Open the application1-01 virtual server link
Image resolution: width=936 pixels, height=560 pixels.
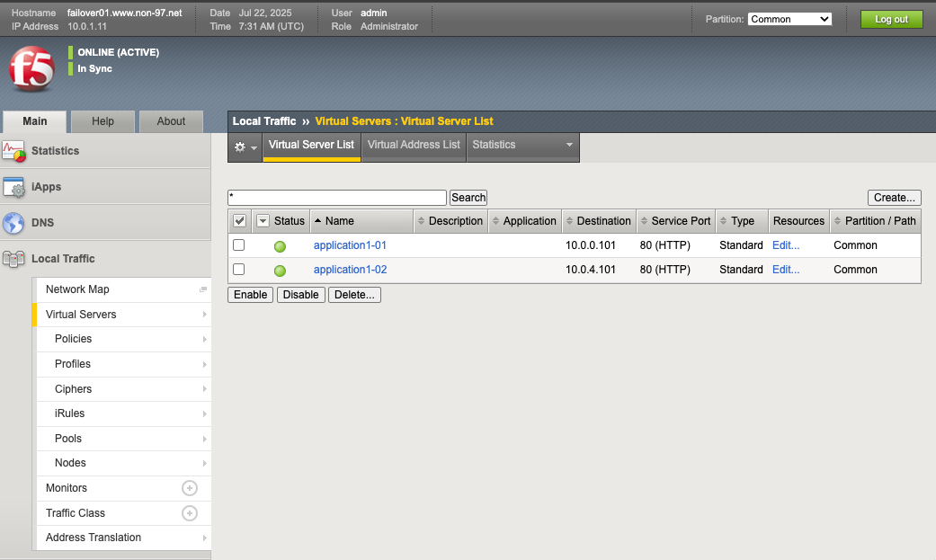[350, 245]
